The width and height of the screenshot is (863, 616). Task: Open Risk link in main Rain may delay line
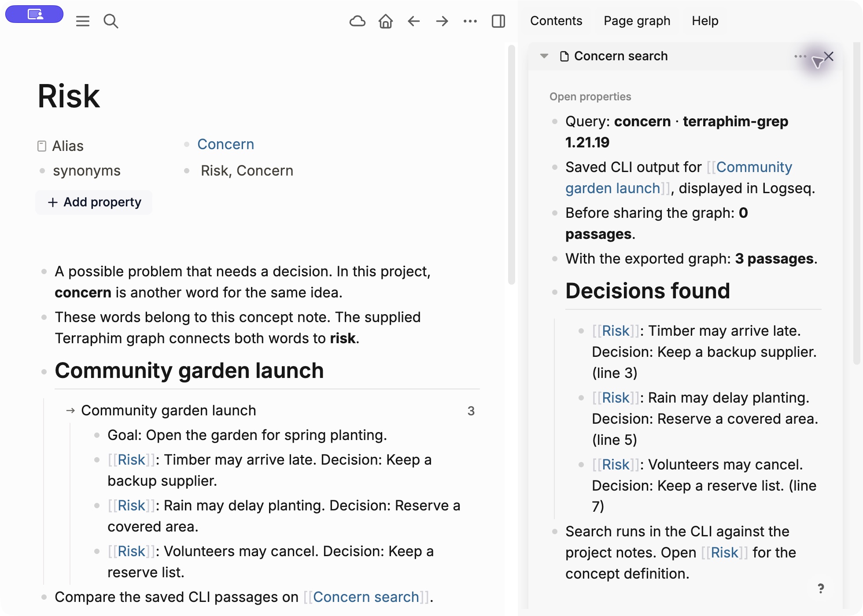pos(131,506)
